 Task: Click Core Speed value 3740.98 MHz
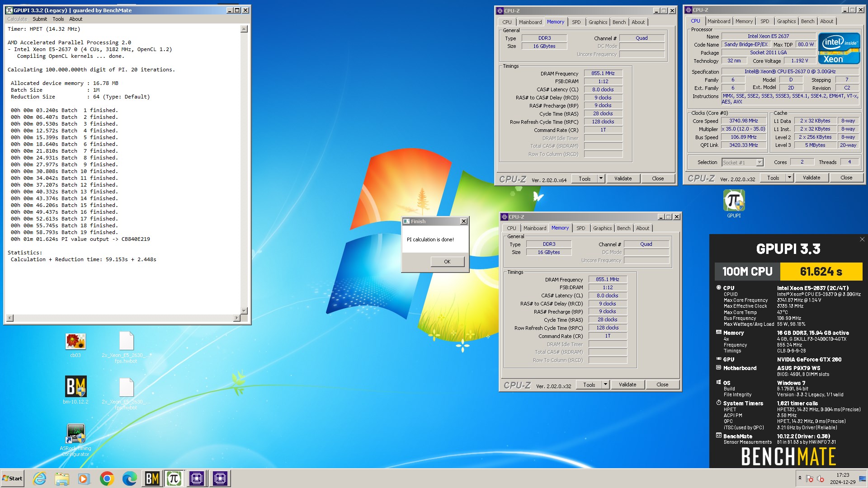744,121
